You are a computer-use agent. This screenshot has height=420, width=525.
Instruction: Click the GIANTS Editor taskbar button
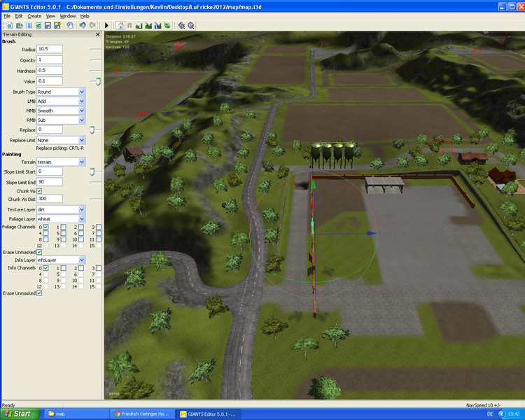click(209, 414)
